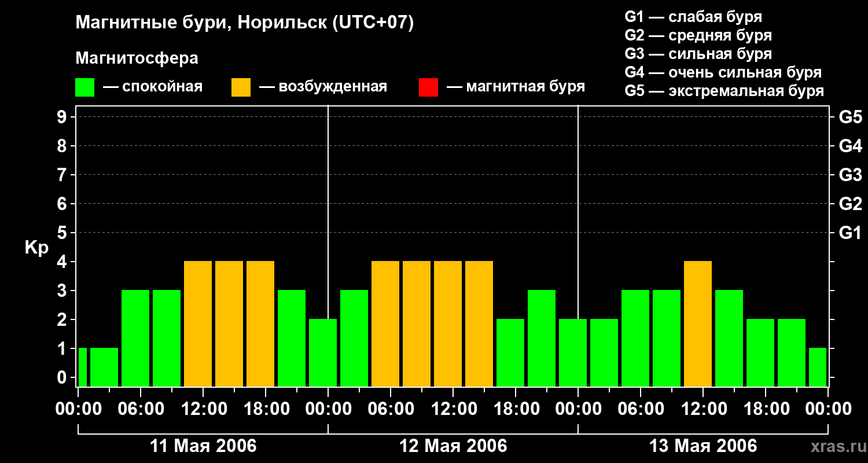Click the «Магнитосфера» heading
Image resolution: width=868 pixels, height=463 pixels.
pyautogui.click(x=137, y=58)
